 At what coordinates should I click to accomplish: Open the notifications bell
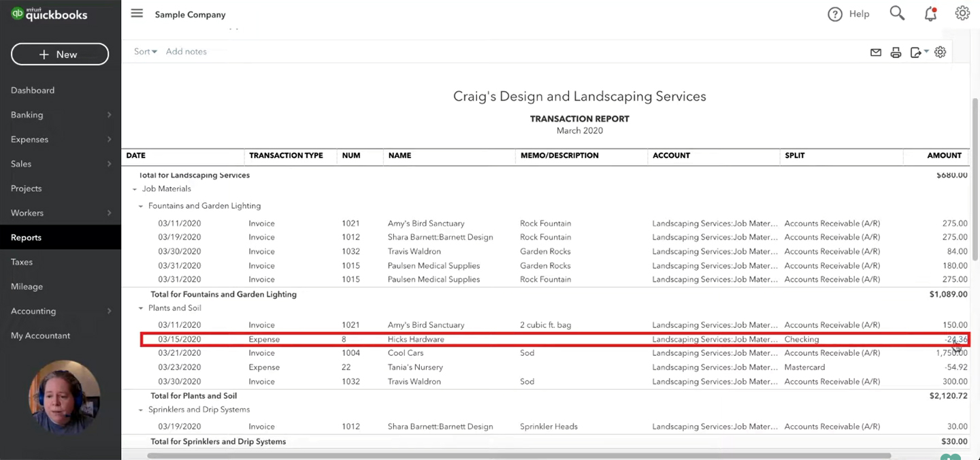[930, 14]
